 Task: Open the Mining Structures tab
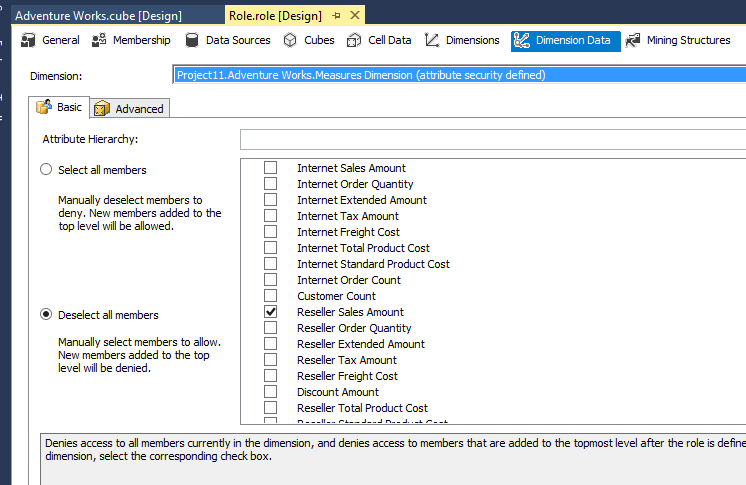(x=678, y=40)
